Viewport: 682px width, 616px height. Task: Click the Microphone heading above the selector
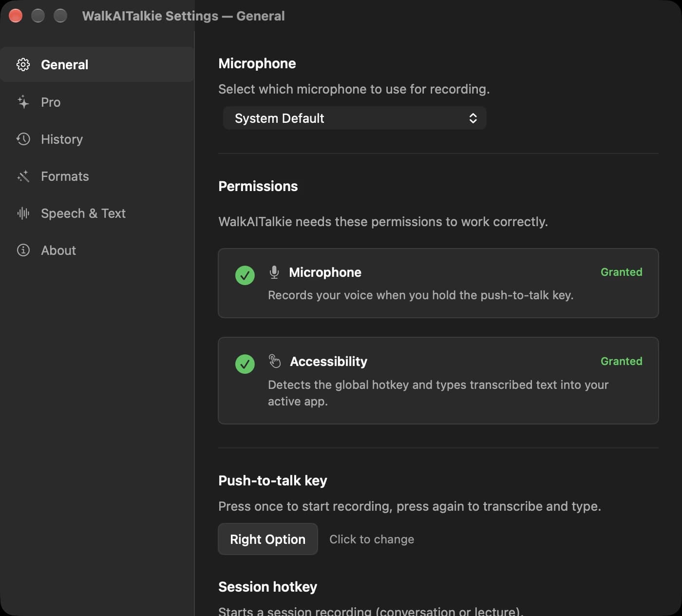[257, 63]
